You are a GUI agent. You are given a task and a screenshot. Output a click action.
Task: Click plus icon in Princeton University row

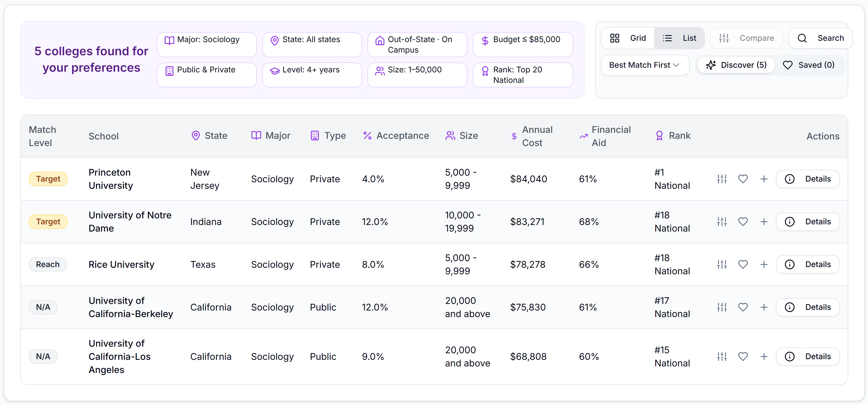pos(764,179)
